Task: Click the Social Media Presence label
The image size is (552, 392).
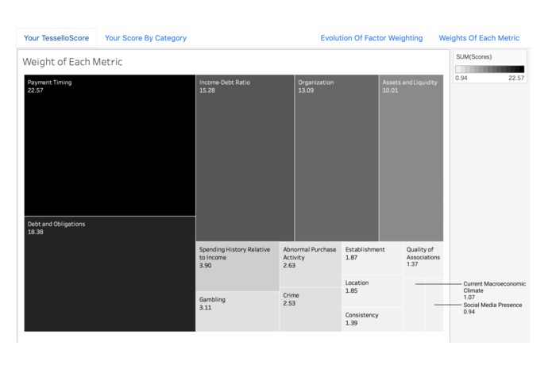Action: pos(492,309)
